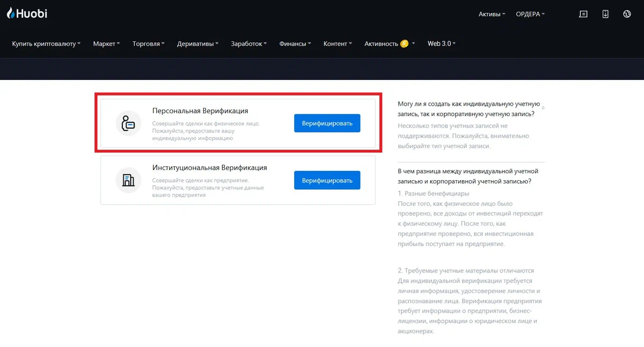Viewport: 644px width, 347px height.
Task: Open the Web 3.0 menu
Action: click(x=441, y=44)
